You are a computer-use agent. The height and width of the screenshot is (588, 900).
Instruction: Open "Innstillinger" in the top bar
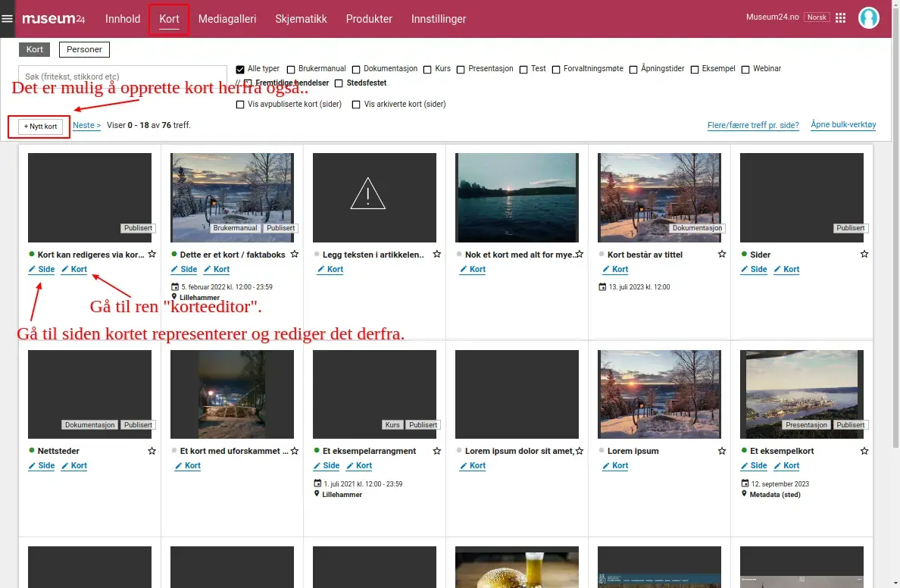coord(439,19)
